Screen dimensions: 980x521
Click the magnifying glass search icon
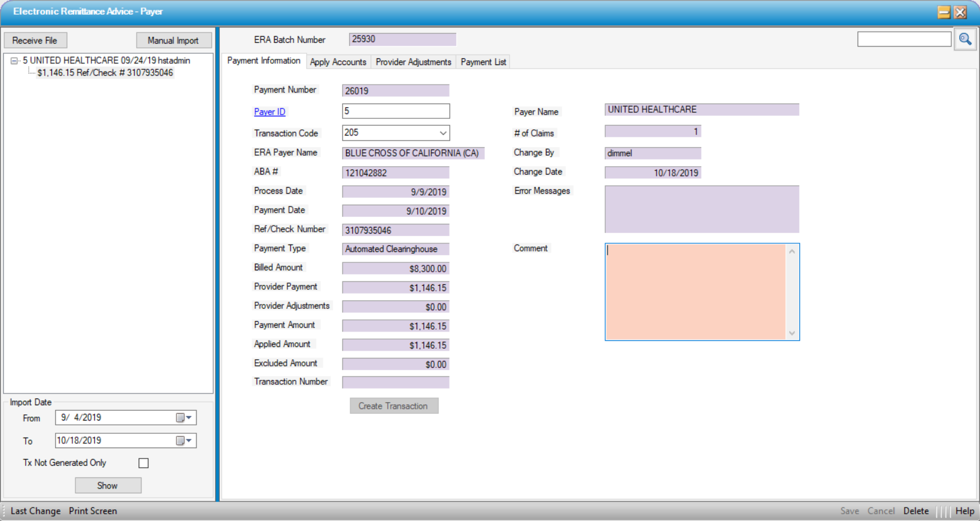tap(965, 39)
